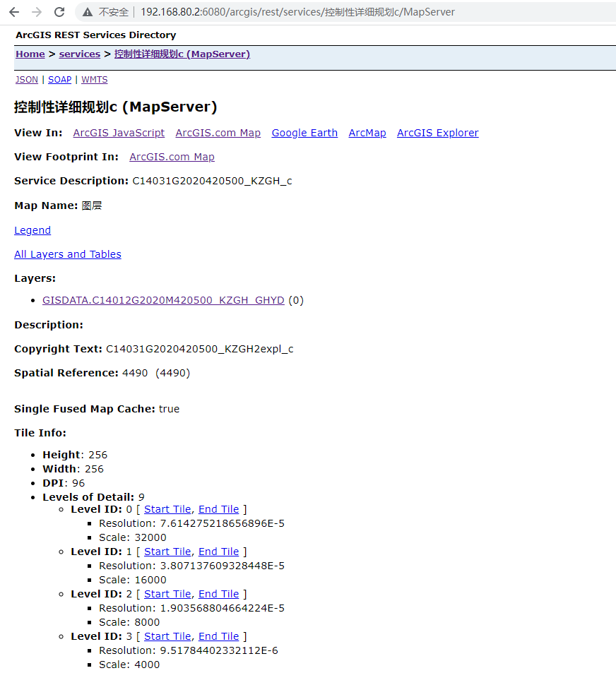Screen dimensions: 616x673
Task: Open End Tile for Level ID 2
Action: pyautogui.click(x=218, y=595)
